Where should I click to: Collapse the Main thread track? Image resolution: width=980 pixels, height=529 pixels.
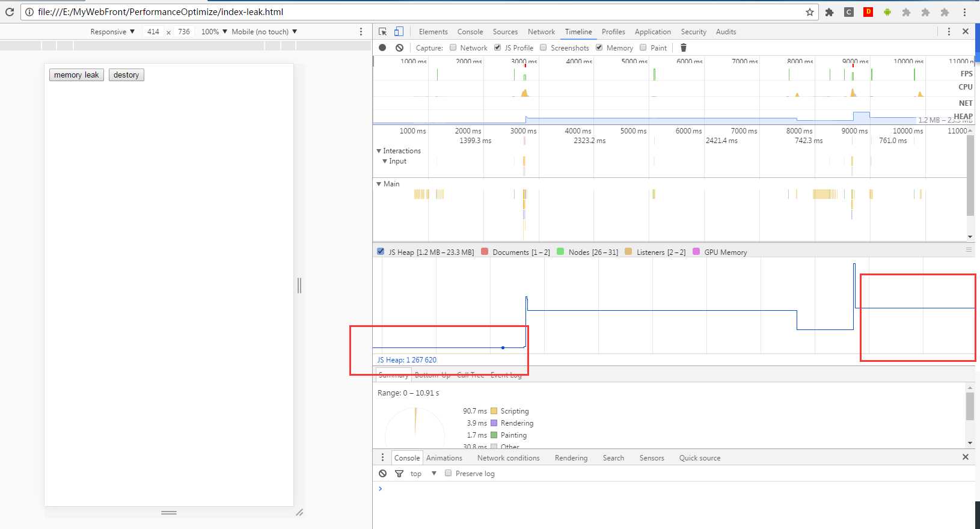tap(379, 184)
